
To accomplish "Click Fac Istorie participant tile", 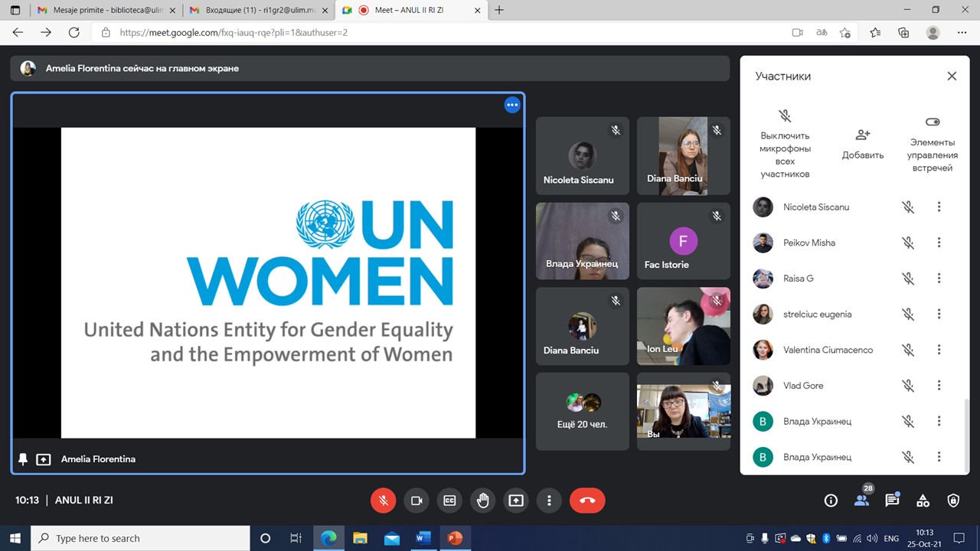I will click(x=683, y=241).
